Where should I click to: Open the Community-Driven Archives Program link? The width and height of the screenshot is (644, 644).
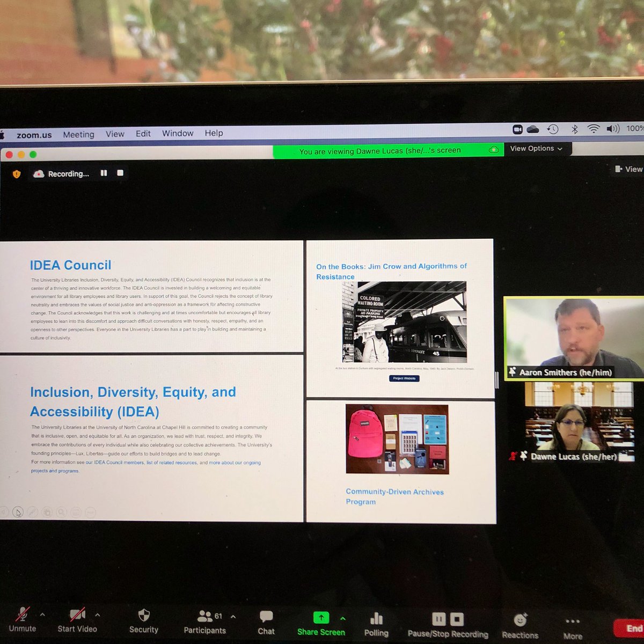[x=394, y=496]
